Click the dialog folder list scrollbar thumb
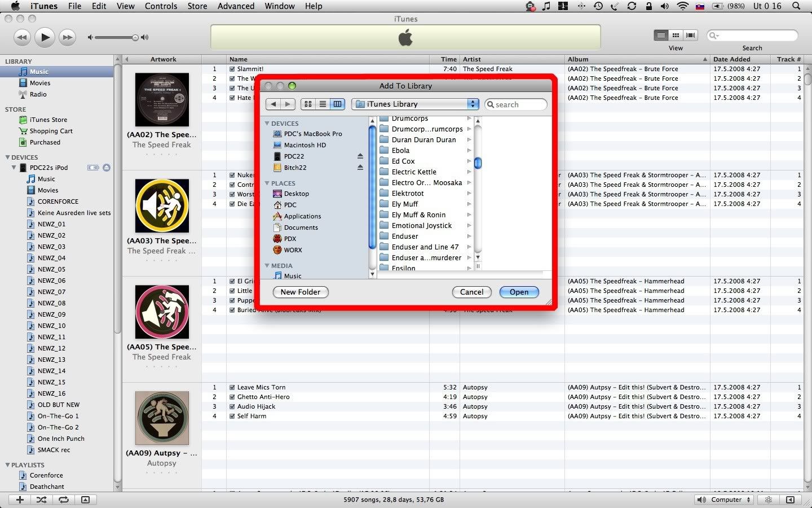812x508 pixels. (x=478, y=163)
